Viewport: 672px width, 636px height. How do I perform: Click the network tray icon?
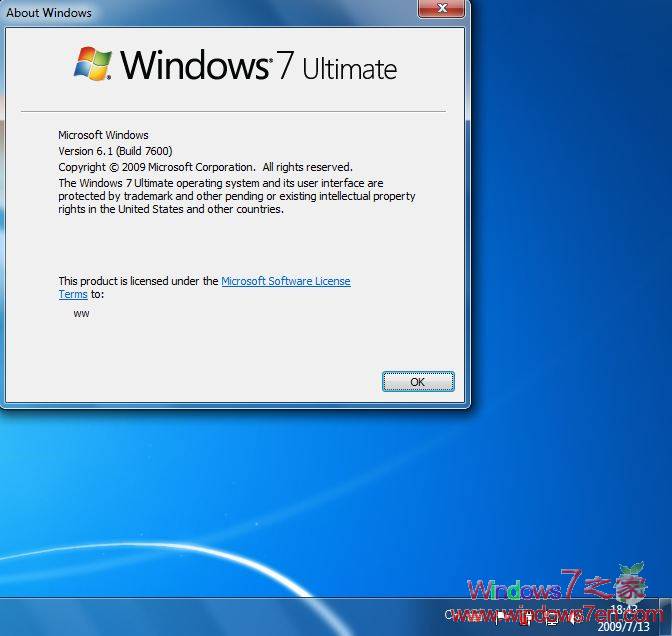coord(552,618)
